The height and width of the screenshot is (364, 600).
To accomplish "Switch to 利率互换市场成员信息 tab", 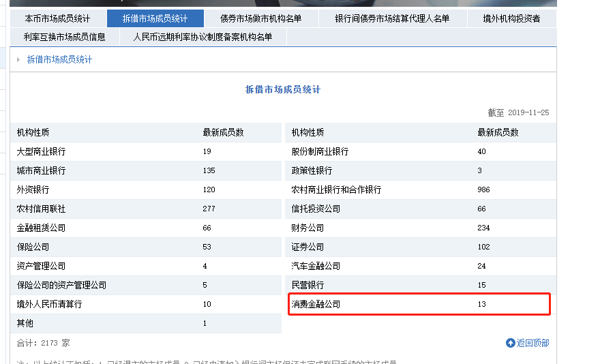I will pyautogui.click(x=64, y=37).
